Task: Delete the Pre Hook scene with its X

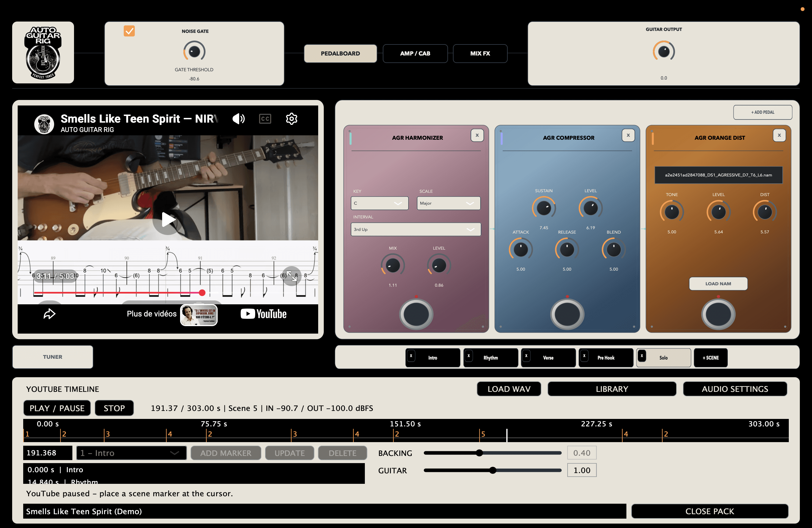Action: click(584, 356)
